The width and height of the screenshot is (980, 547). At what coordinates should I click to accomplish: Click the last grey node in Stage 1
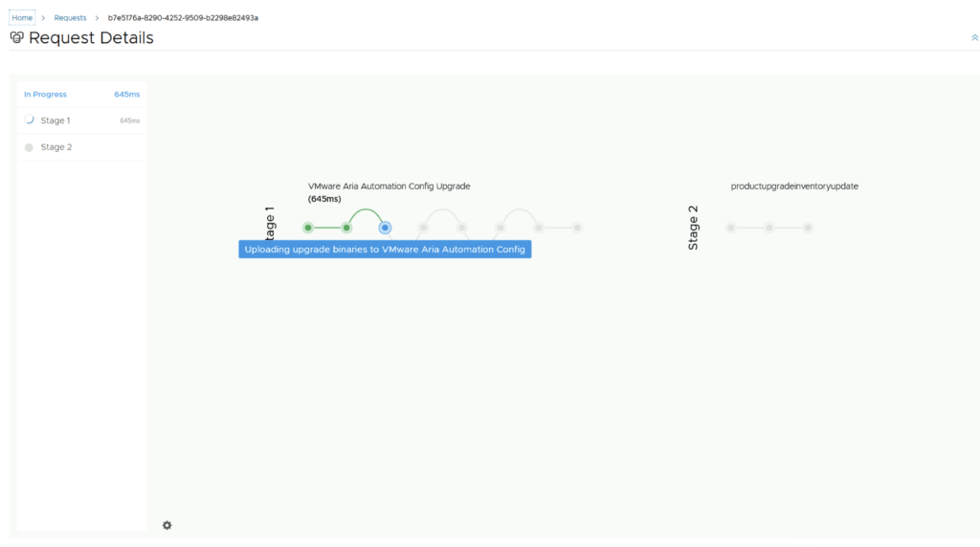(x=577, y=228)
